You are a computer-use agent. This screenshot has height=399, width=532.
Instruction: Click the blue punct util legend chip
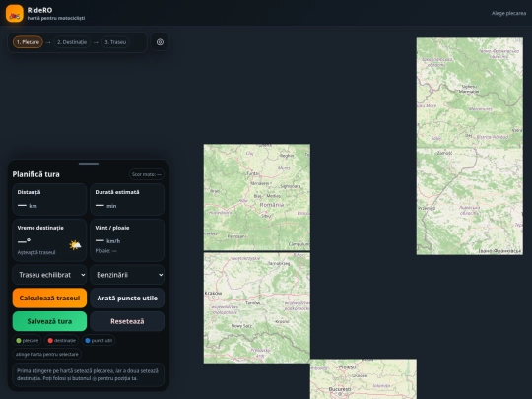(99, 340)
